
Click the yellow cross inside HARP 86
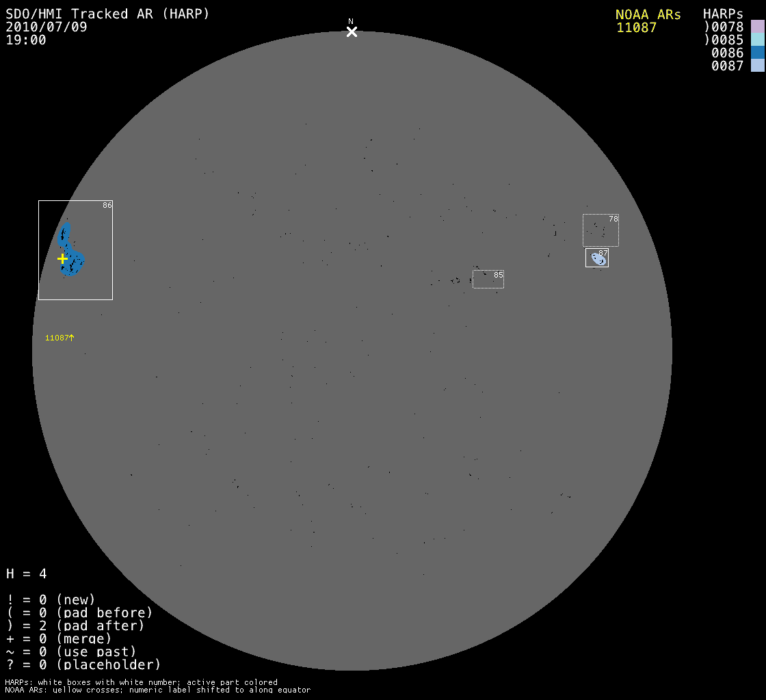(x=62, y=258)
